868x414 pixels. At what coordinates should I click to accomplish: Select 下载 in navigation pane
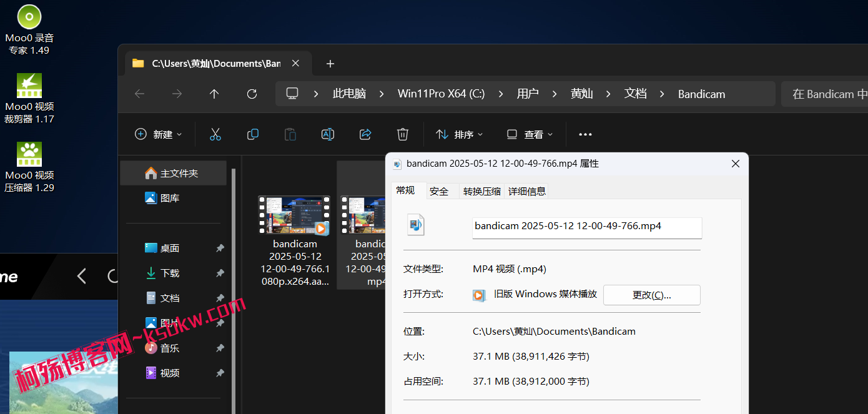coord(173,273)
